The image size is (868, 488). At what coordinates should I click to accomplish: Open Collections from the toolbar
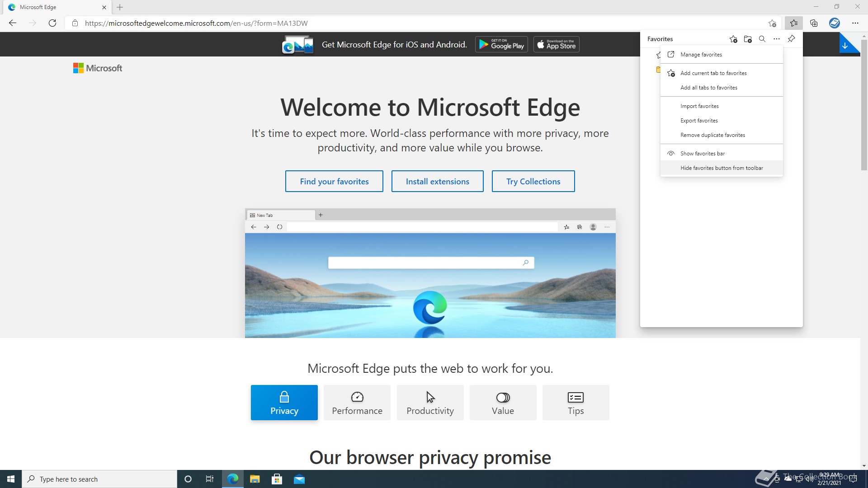[x=814, y=23]
